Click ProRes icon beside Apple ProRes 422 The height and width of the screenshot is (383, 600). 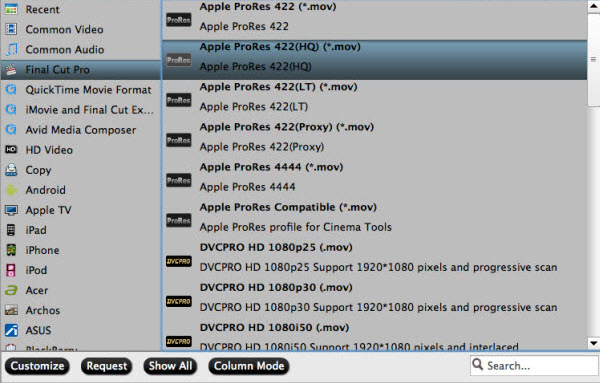[x=179, y=20]
